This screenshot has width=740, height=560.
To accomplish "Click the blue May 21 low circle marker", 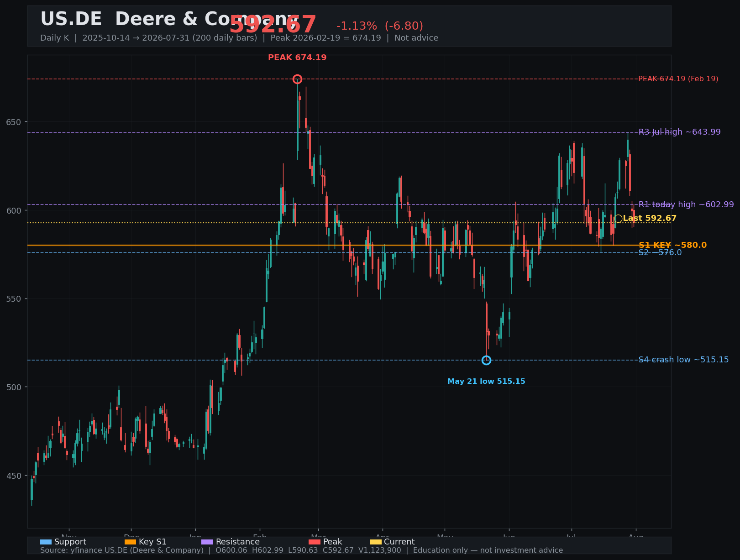I will coord(486,360).
